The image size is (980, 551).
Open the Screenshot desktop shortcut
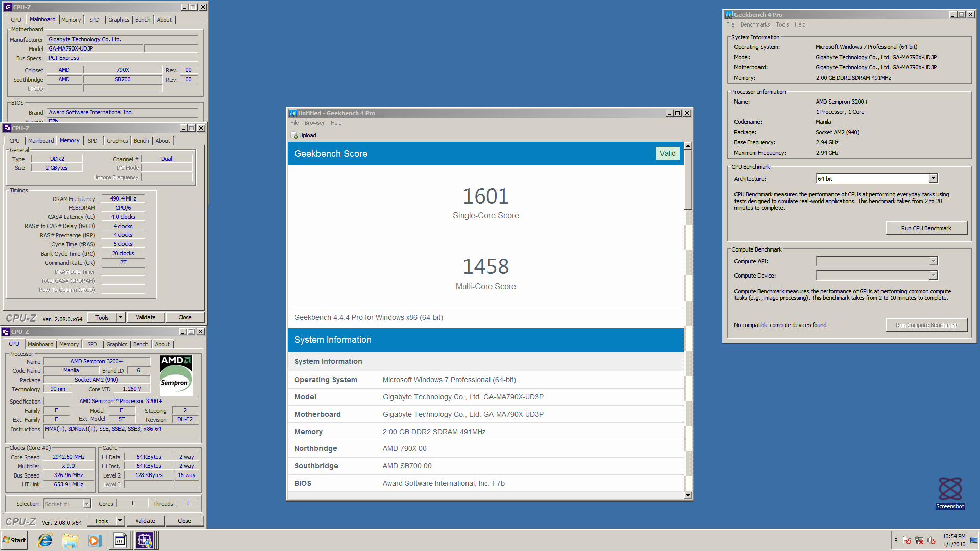click(x=950, y=493)
